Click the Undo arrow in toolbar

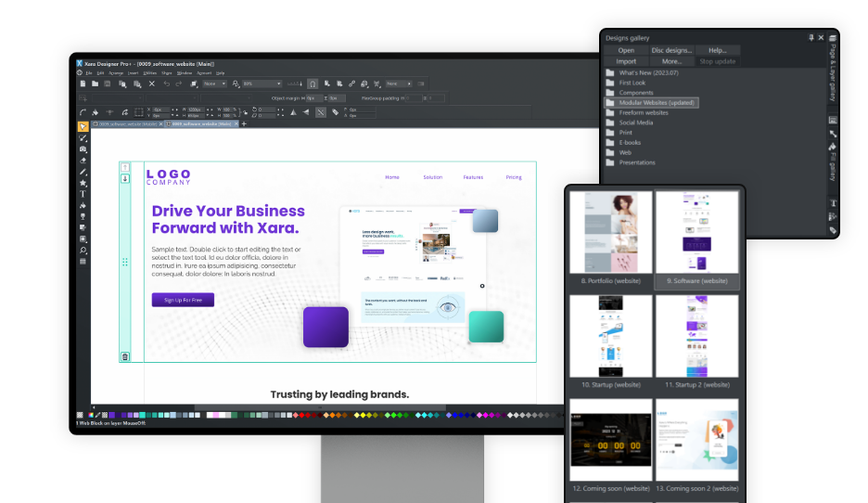click(x=167, y=84)
